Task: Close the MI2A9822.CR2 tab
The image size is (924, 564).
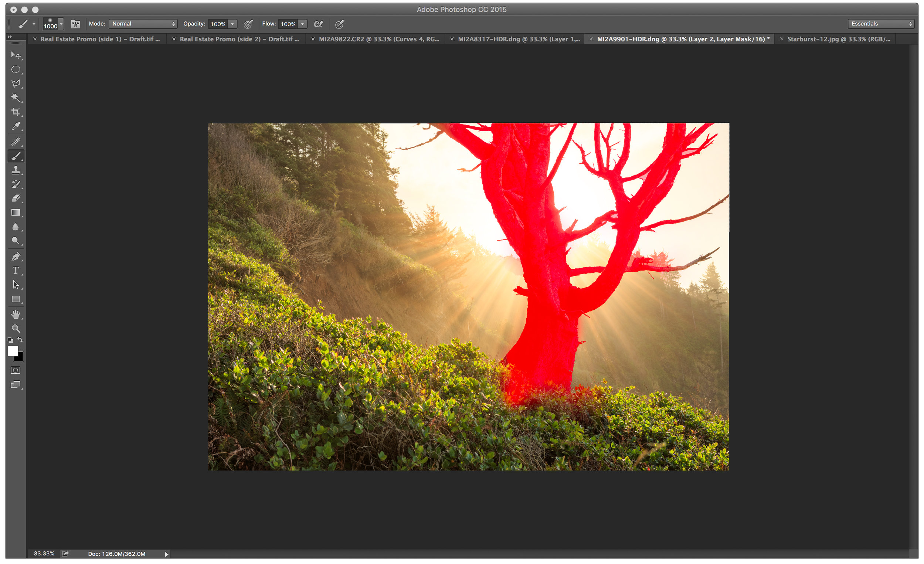Action: 313,39
